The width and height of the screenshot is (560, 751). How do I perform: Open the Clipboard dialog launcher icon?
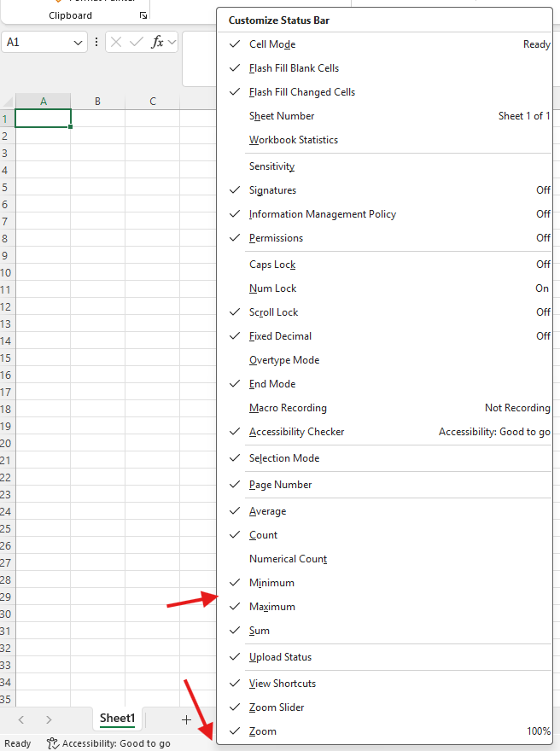click(143, 15)
